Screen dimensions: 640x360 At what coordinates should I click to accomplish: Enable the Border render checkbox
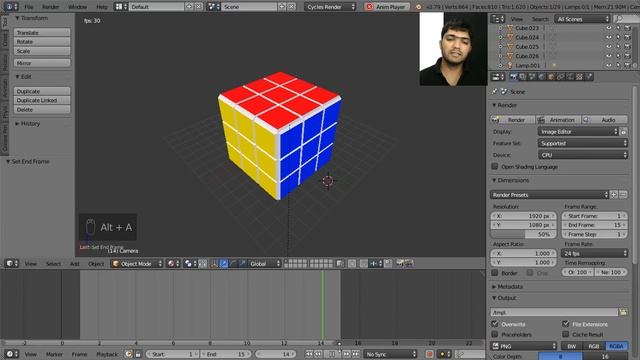tap(495, 273)
